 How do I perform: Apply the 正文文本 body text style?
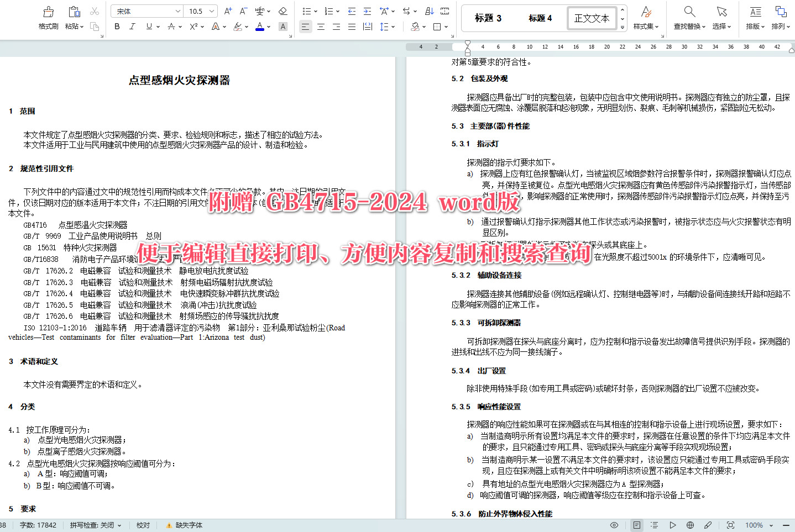tap(592, 18)
